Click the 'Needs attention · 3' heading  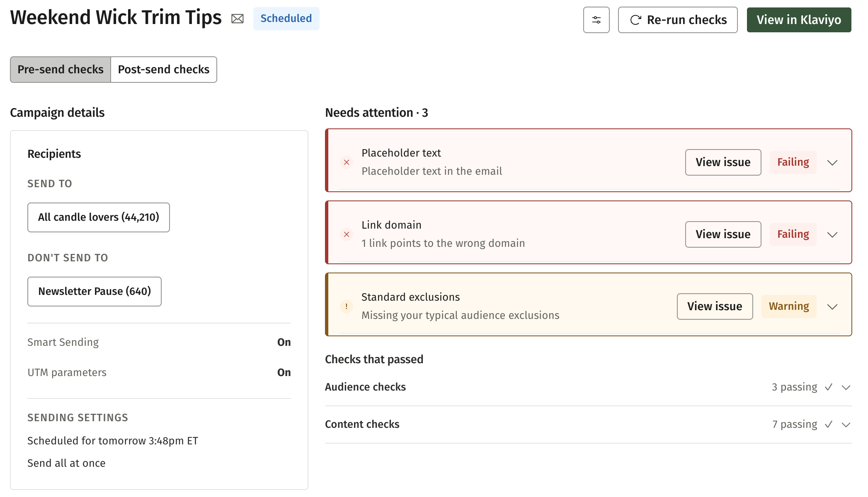point(376,113)
